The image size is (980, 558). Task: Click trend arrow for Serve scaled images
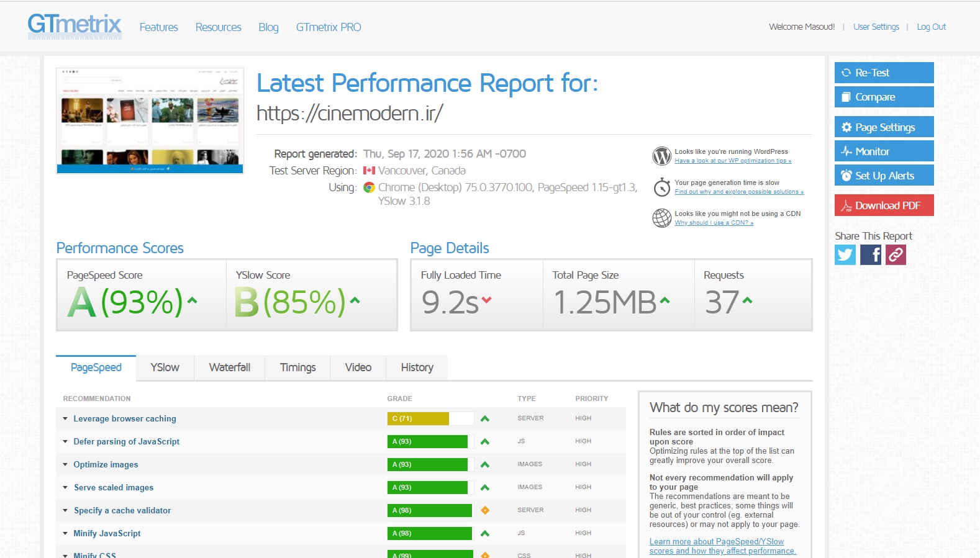click(x=485, y=488)
